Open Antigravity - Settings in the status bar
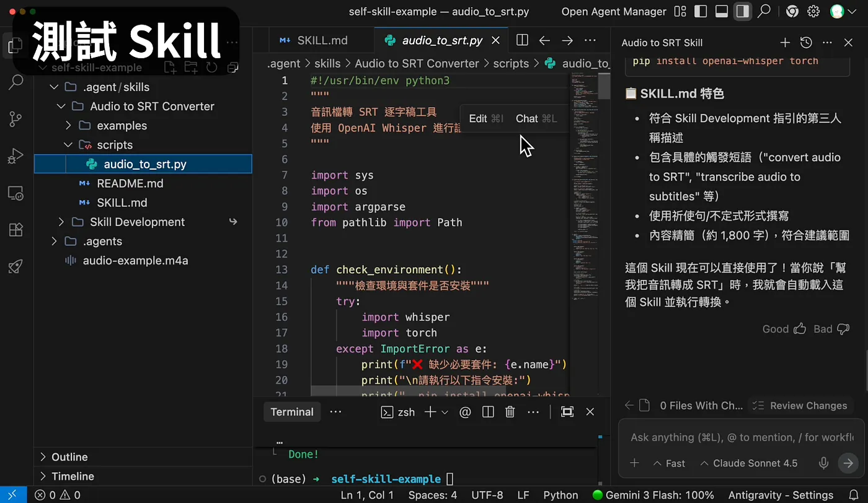 pos(781,495)
